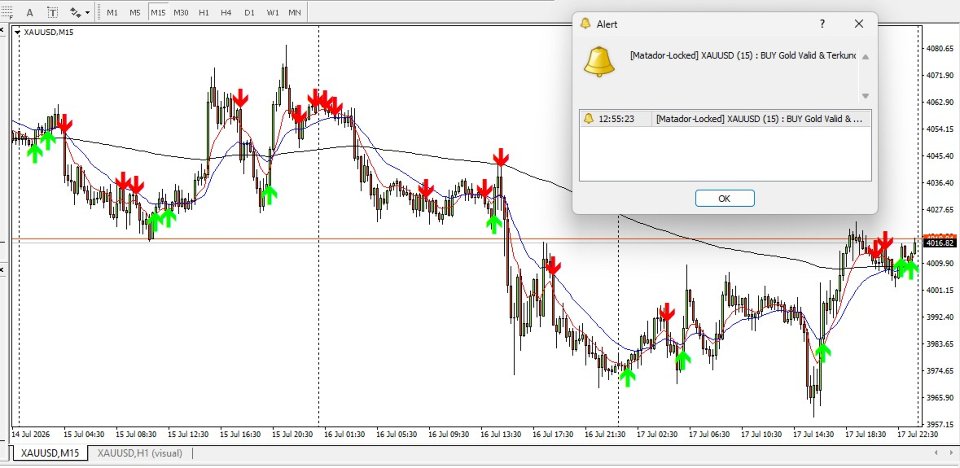Click the Alert title bar bell icon
Image resolution: width=960 pixels, height=468 pixels.
[x=585, y=24]
